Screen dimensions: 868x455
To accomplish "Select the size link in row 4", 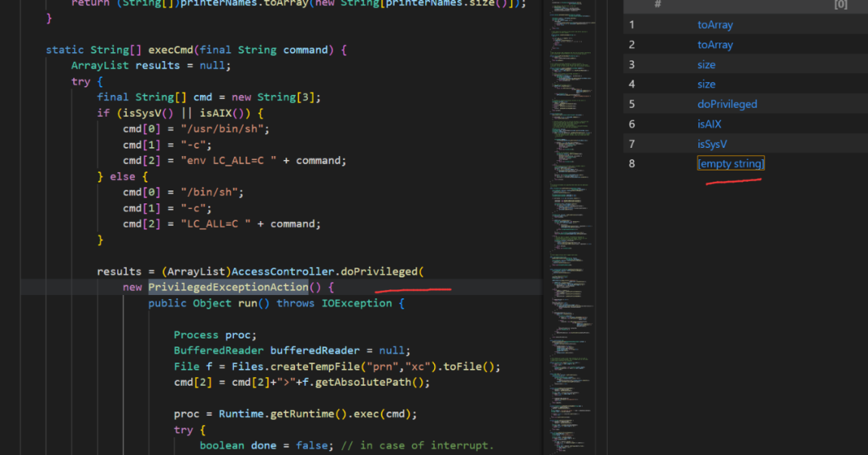I will coord(706,84).
